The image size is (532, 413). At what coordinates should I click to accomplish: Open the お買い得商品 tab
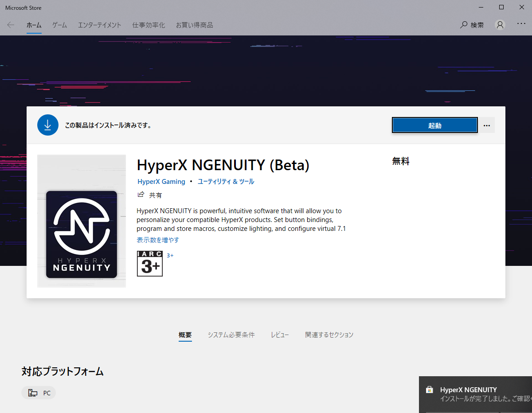pos(194,25)
